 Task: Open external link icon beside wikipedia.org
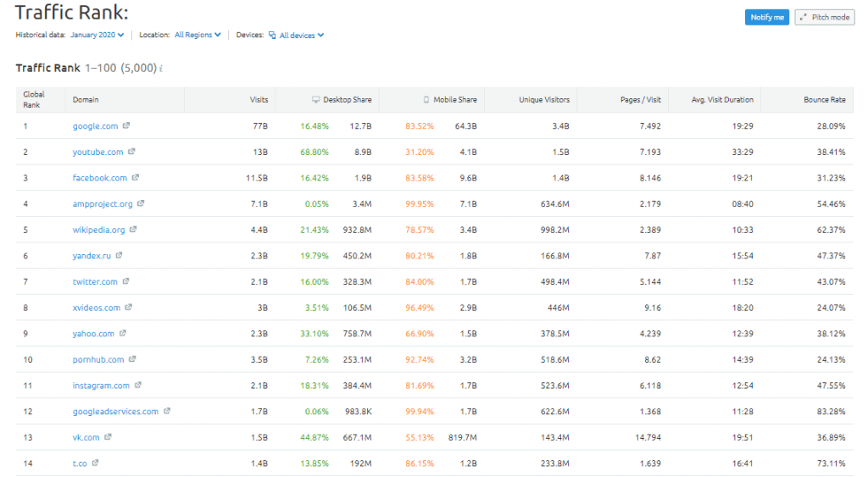click(133, 230)
